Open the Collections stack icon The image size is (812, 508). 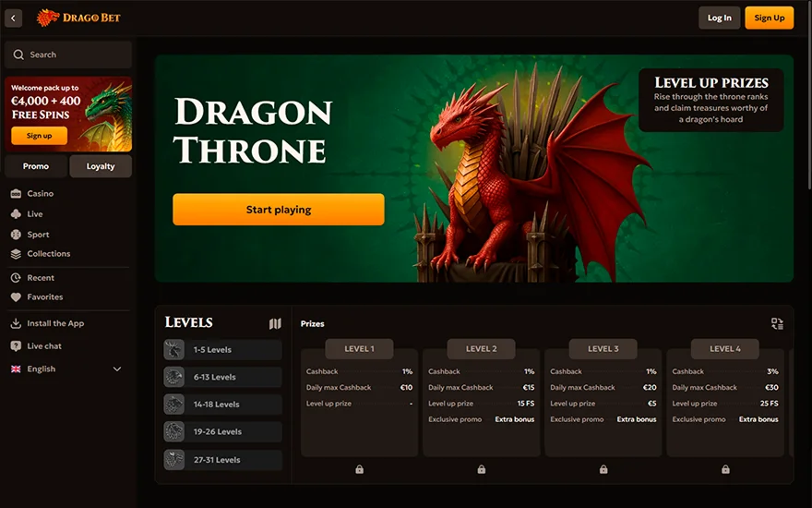point(16,253)
